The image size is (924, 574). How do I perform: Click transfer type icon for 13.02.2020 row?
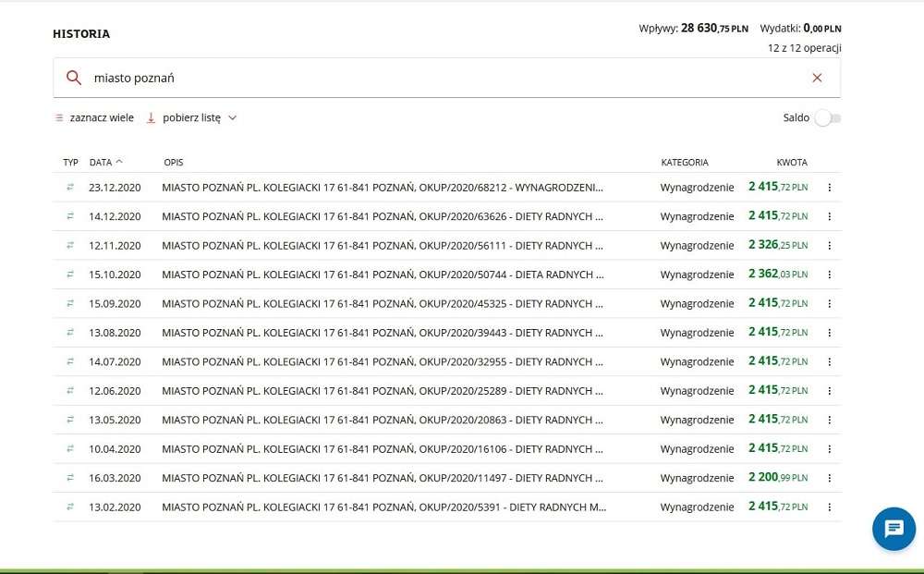[69, 507]
